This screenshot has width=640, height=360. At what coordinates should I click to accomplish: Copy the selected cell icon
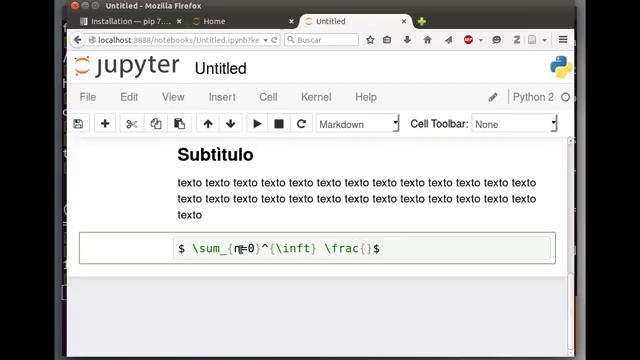(156, 124)
